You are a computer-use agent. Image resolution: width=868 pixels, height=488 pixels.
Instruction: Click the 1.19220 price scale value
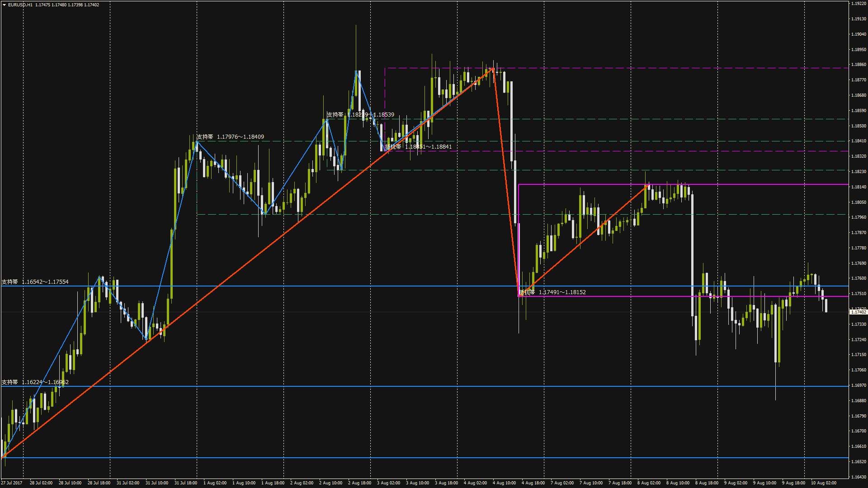pyautogui.click(x=859, y=4)
